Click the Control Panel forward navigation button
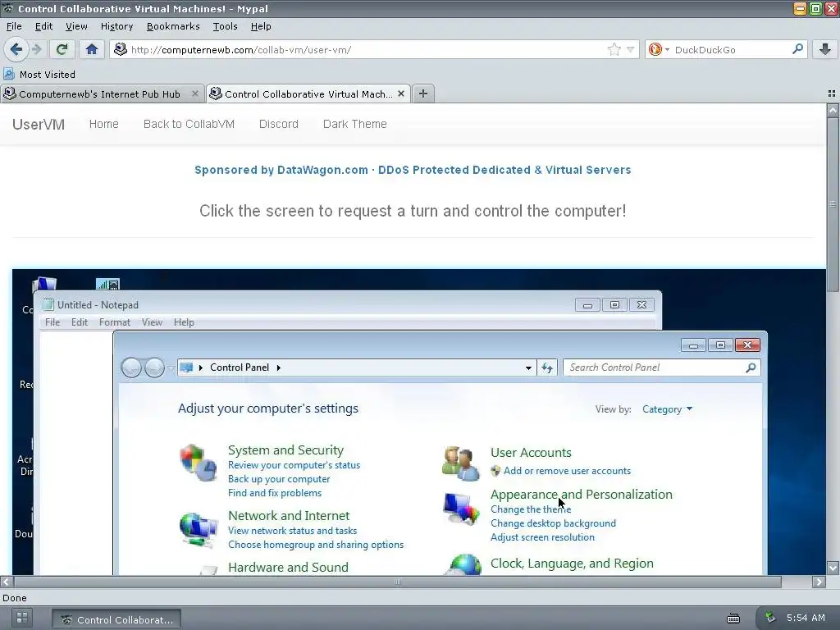 155,367
